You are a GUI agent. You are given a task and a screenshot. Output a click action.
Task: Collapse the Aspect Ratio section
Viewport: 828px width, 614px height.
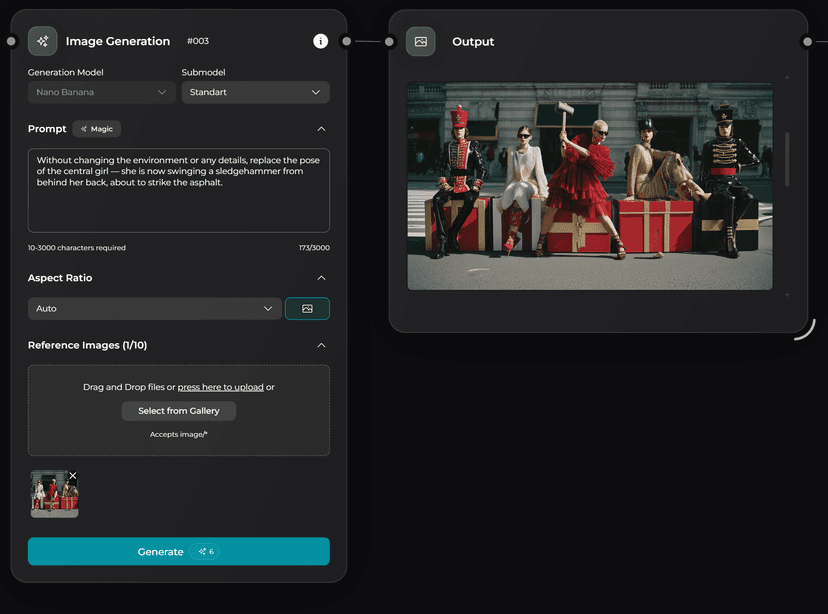tap(320, 278)
